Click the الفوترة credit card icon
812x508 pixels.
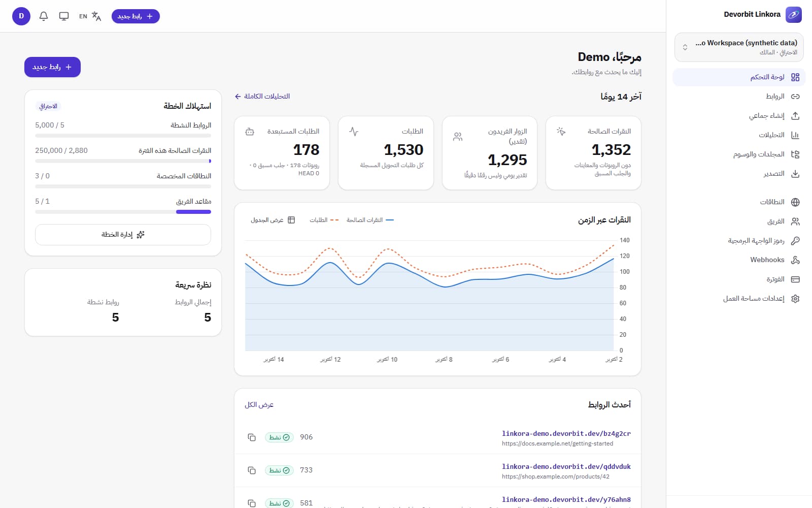click(795, 279)
